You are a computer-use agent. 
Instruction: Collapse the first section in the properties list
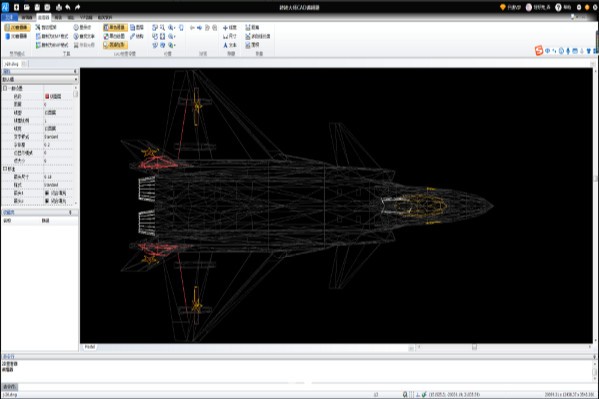tap(5, 88)
